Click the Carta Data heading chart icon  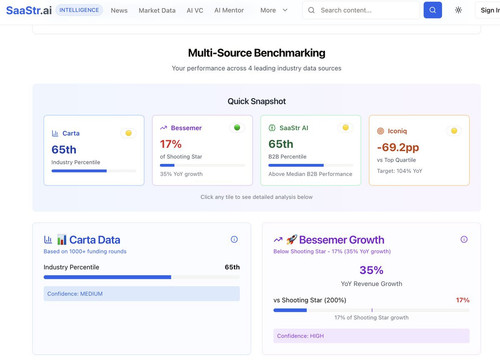(x=48, y=239)
